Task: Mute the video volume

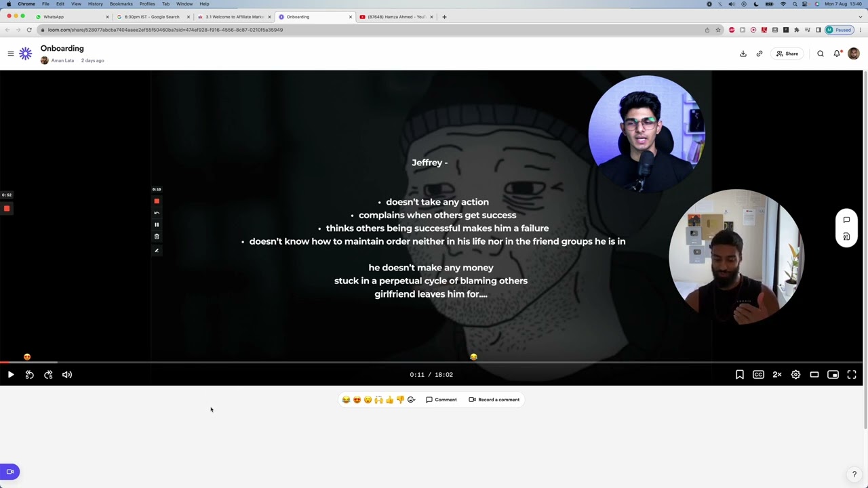Action: point(67,375)
